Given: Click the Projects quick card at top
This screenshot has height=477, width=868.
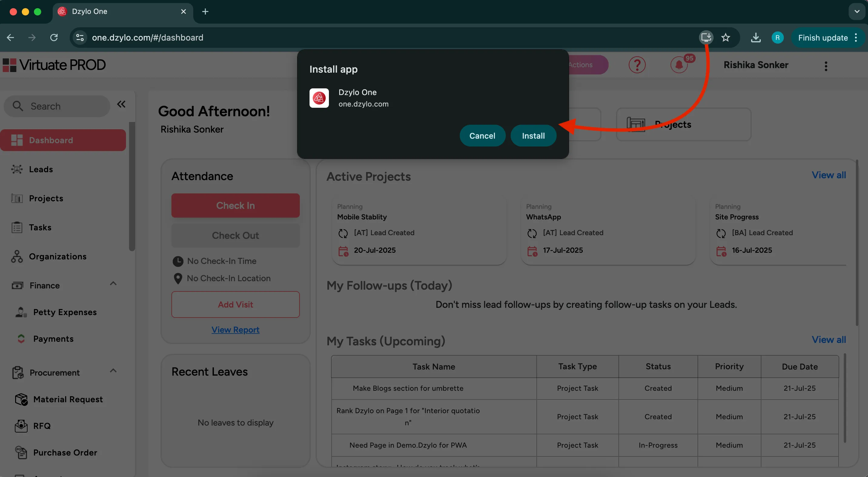Looking at the screenshot, I should [x=683, y=124].
